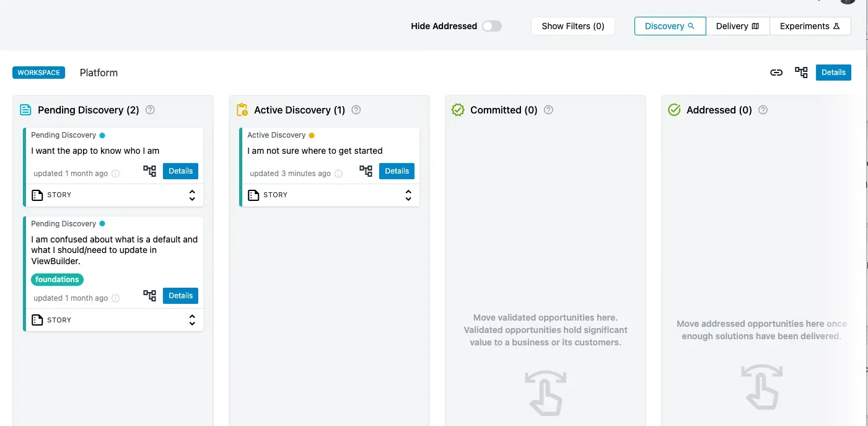
Task: Click the help icon beside Pending Discovery header
Action: click(150, 110)
